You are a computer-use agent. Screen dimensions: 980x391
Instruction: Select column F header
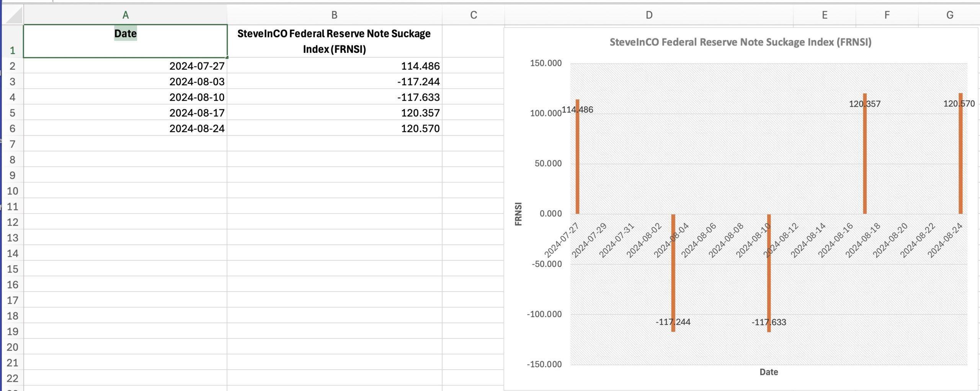887,15
